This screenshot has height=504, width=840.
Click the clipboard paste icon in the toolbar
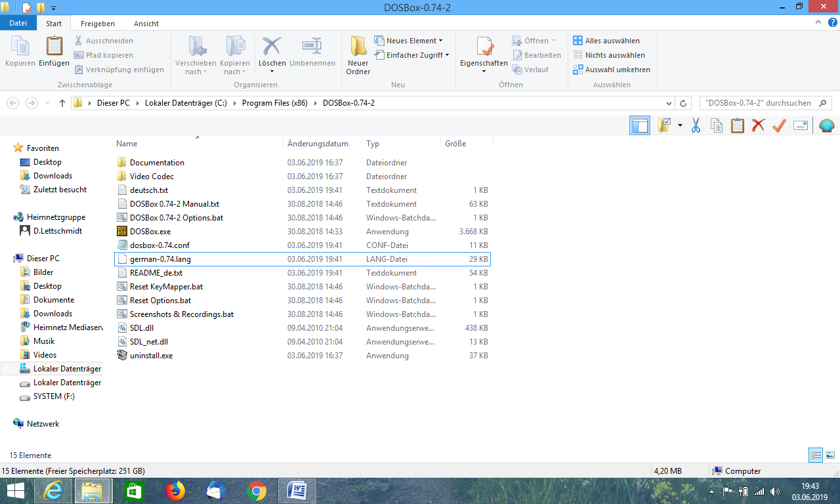[x=737, y=125]
